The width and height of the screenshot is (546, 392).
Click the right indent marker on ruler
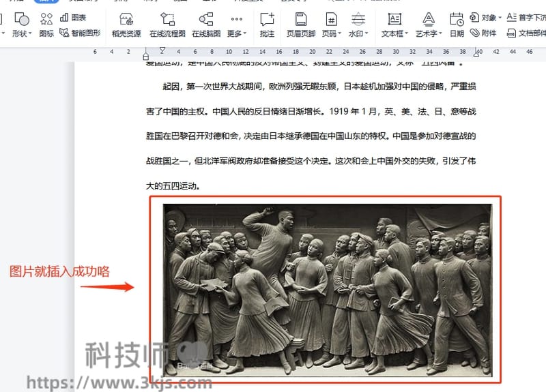coord(476,53)
